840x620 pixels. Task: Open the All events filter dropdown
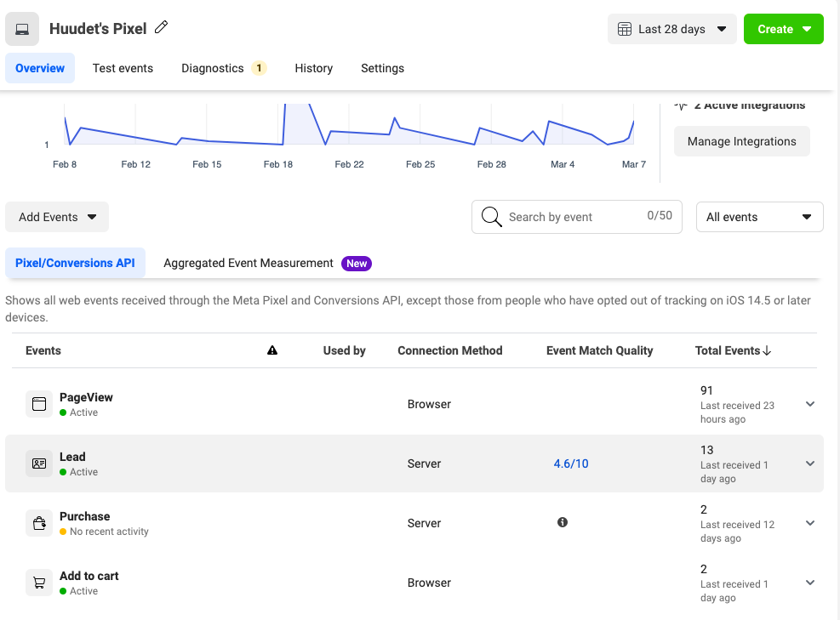point(759,217)
